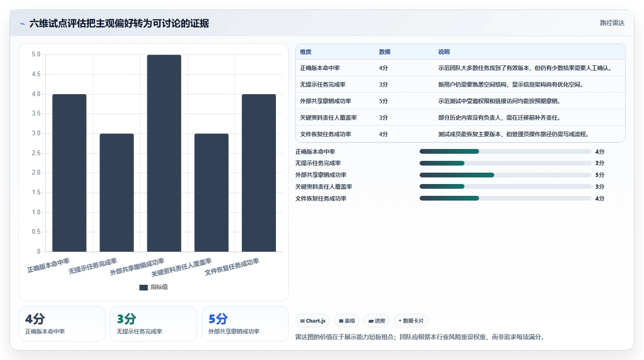Click the 5分 外部共享撤销成功率 data card
644x360 pixels.
[245, 324]
